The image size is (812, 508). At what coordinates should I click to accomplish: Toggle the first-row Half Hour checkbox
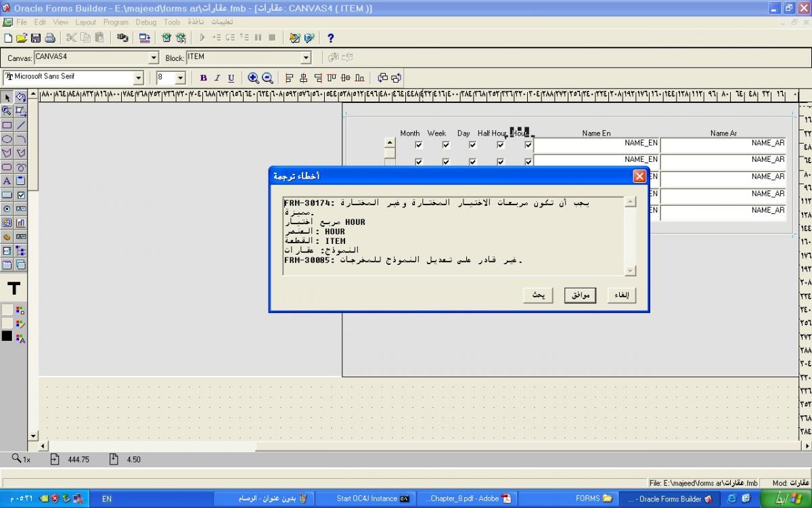[500, 144]
